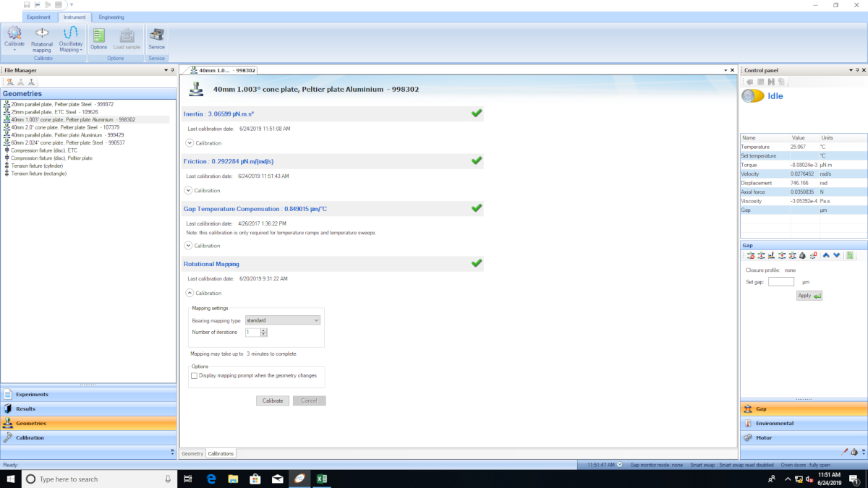Click the Set gap input field

click(781, 282)
